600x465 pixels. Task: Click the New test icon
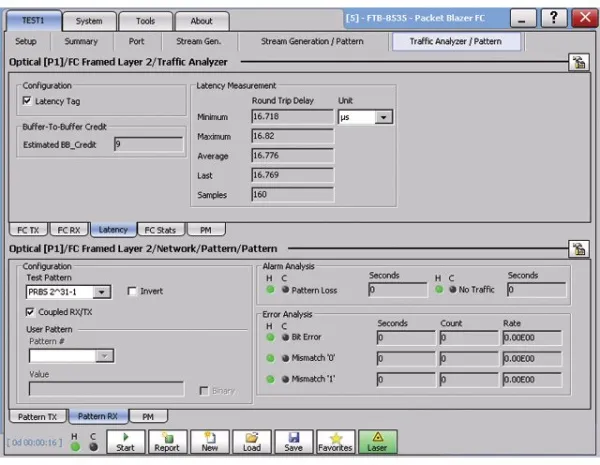click(x=209, y=441)
